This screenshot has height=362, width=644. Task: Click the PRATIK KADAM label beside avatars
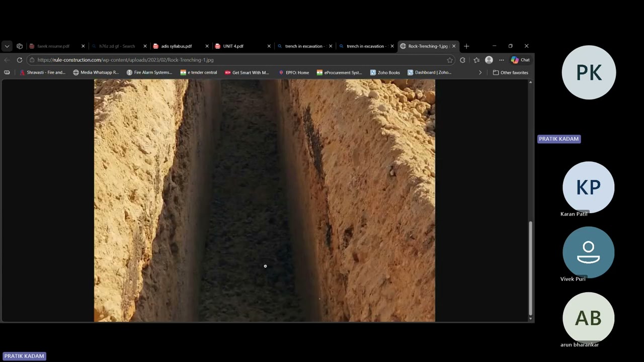(x=559, y=139)
